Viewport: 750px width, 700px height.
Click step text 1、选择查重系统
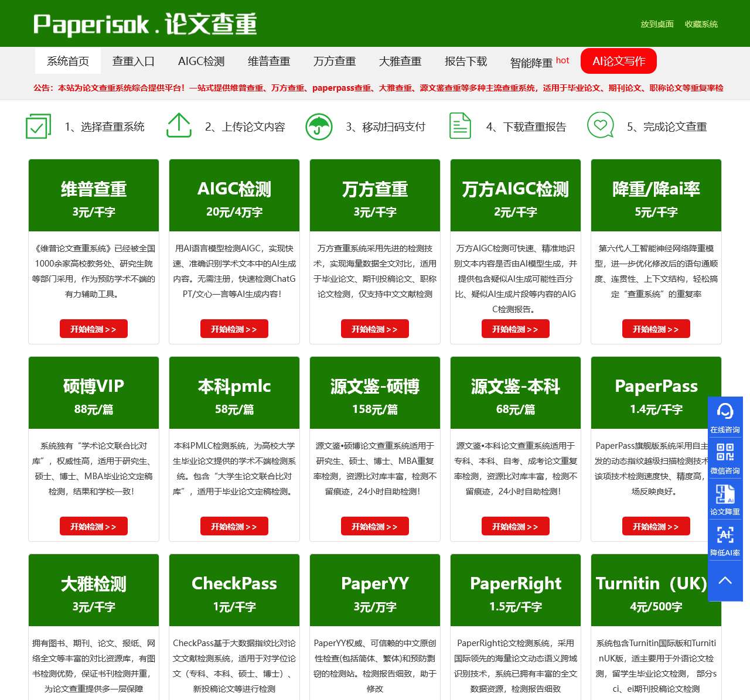(104, 127)
